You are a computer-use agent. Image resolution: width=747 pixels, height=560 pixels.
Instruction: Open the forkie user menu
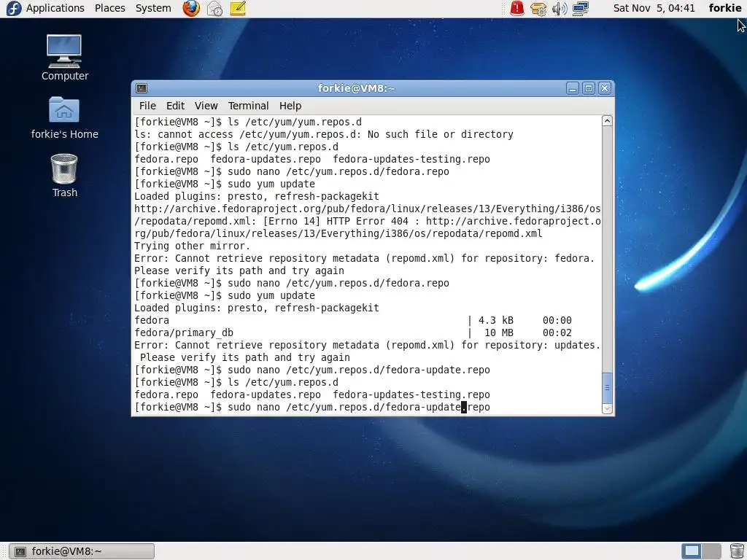point(724,8)
